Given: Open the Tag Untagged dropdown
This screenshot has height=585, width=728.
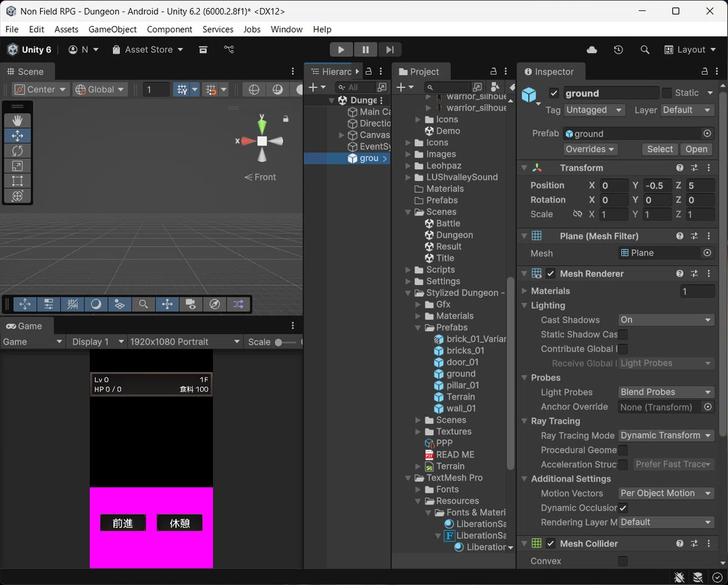Looking at the screenshot, I should (595, 110).
